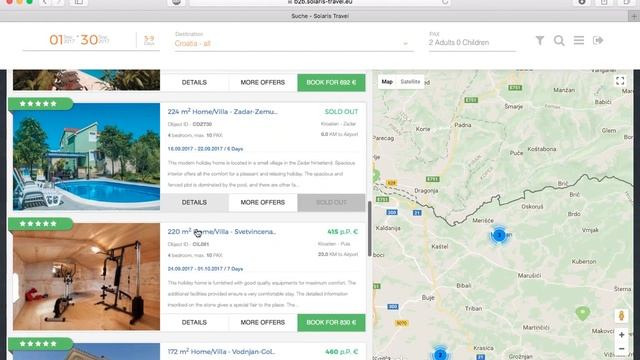Click the BOOK FOR 692 € button
The width and height of the screenshot is (640, 360).
(x=331, y=82)
